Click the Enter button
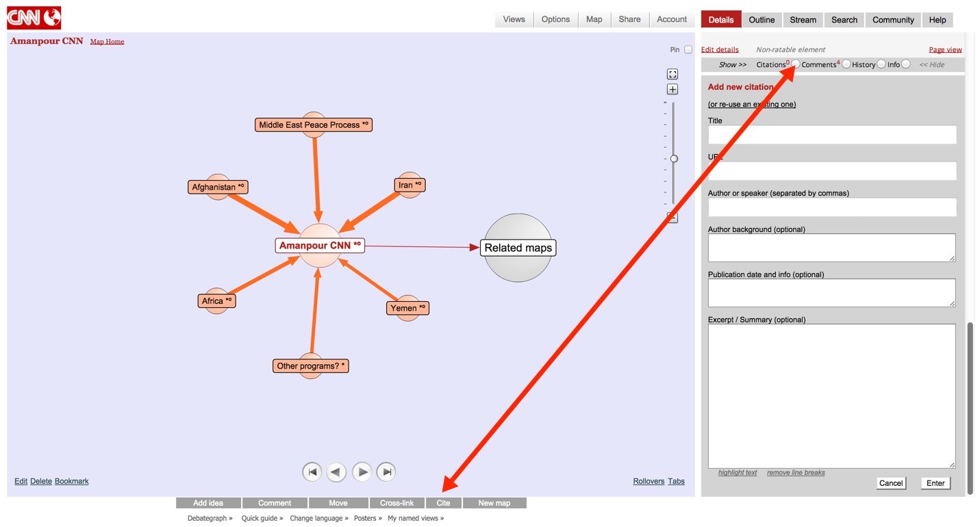Screen dimensions: 980x527 click(x=935, y=483)
